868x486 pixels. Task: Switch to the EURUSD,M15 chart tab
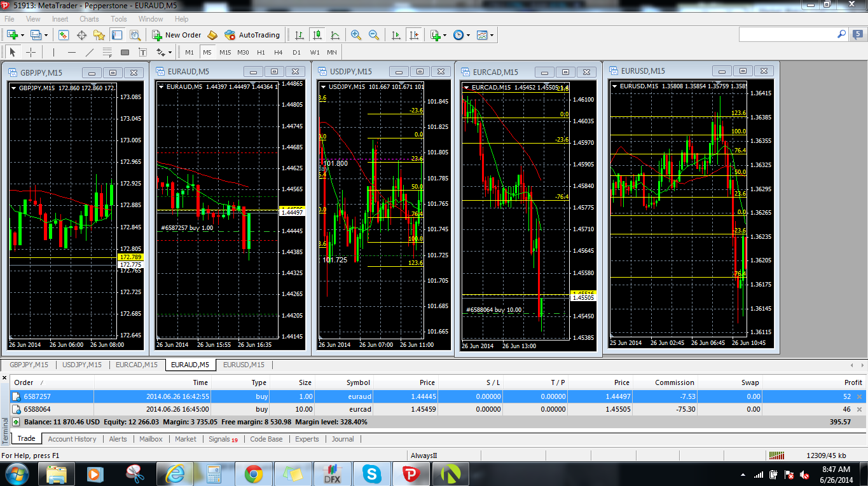(244, 365)
